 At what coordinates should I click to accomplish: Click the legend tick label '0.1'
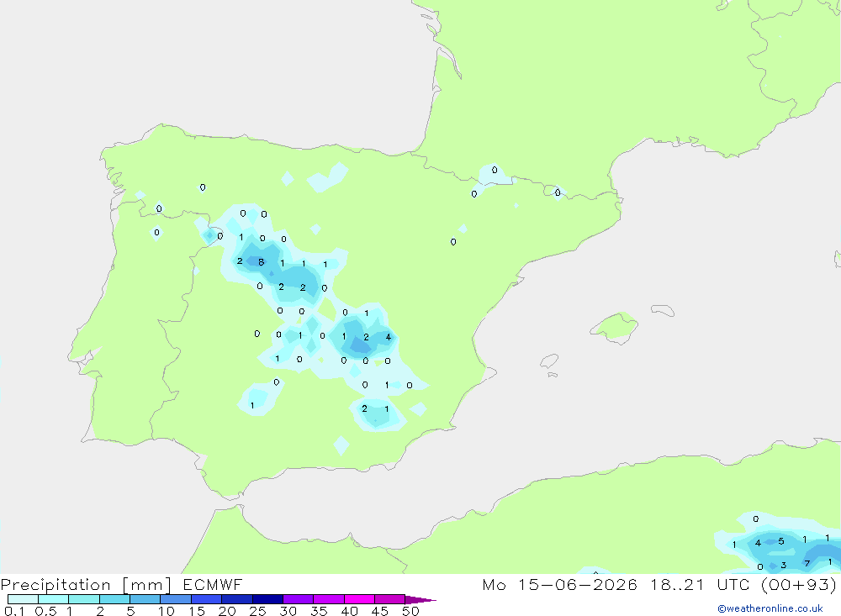click(x=14, y=611)
